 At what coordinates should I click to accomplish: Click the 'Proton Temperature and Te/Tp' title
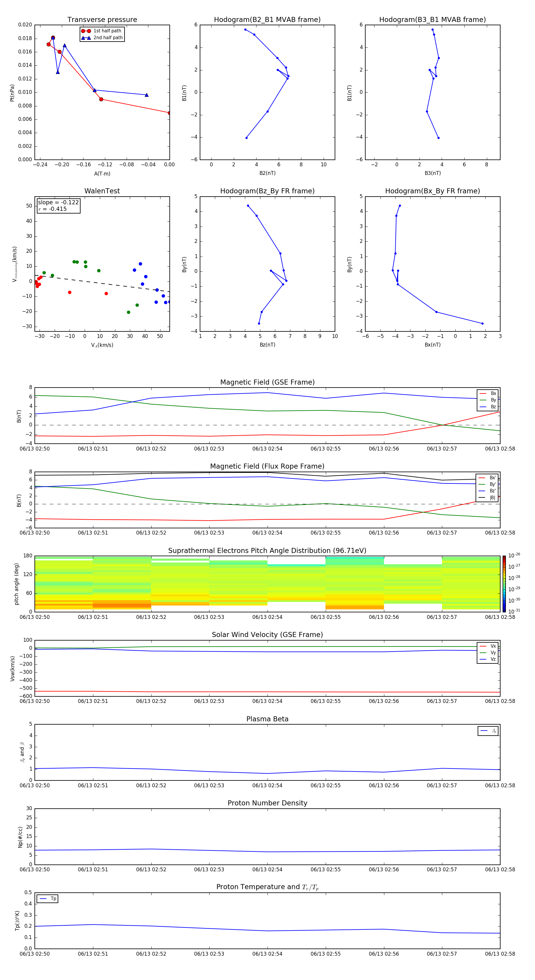pos(267,887)
